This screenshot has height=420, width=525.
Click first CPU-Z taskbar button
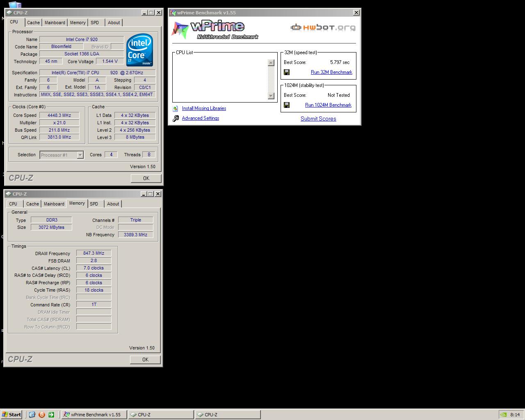pyautogui.click(x=161, y=414)
